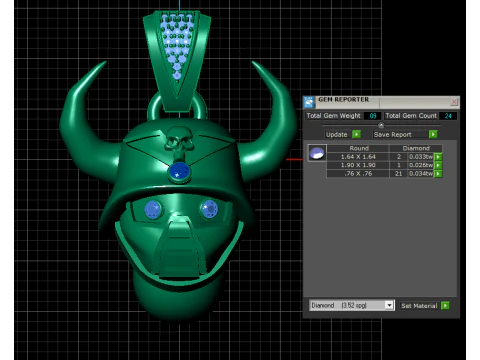Screen dimensions: 480x360
Task: Click the collapse handle below the gem totals
Action: 381,125
